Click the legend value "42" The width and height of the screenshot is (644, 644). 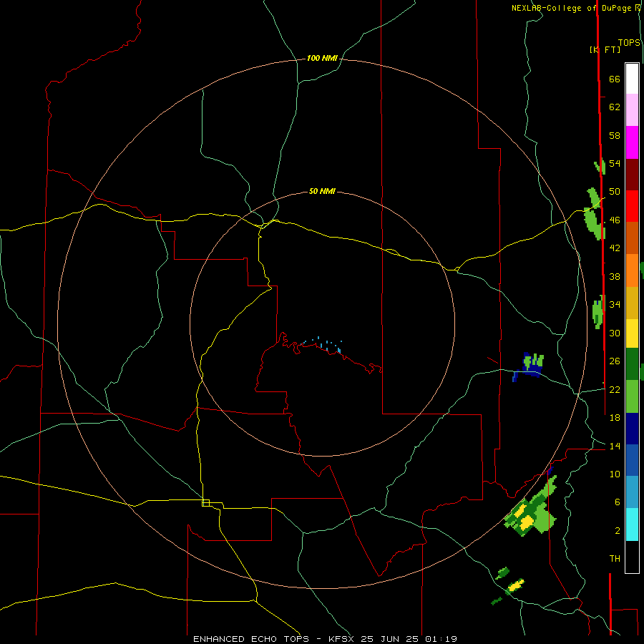click(x=615, y=248)
